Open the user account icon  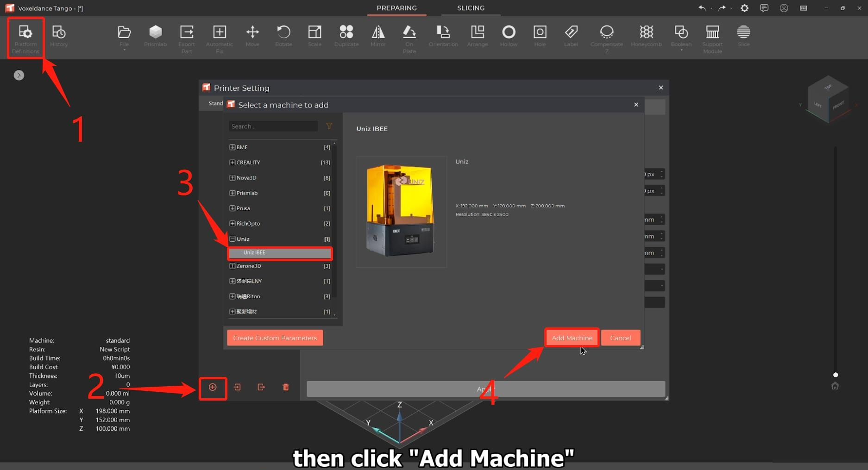tap(784, 8)
